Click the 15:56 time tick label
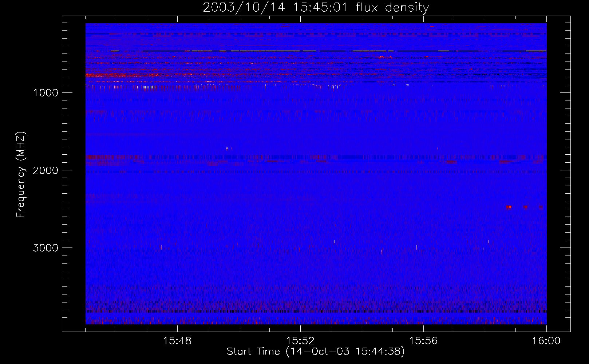The width and height of the screenshot is (589, 364). pyautogui.click(x=423, y=341)
